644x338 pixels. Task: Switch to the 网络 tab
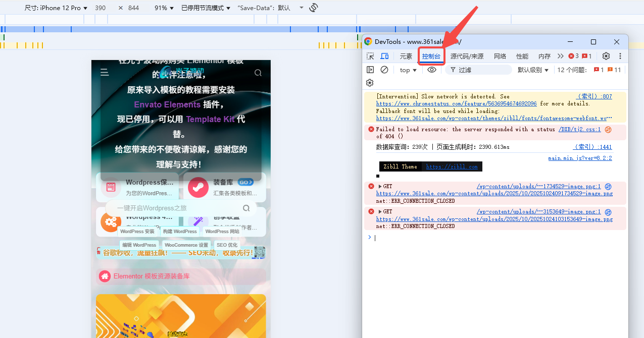500,57
